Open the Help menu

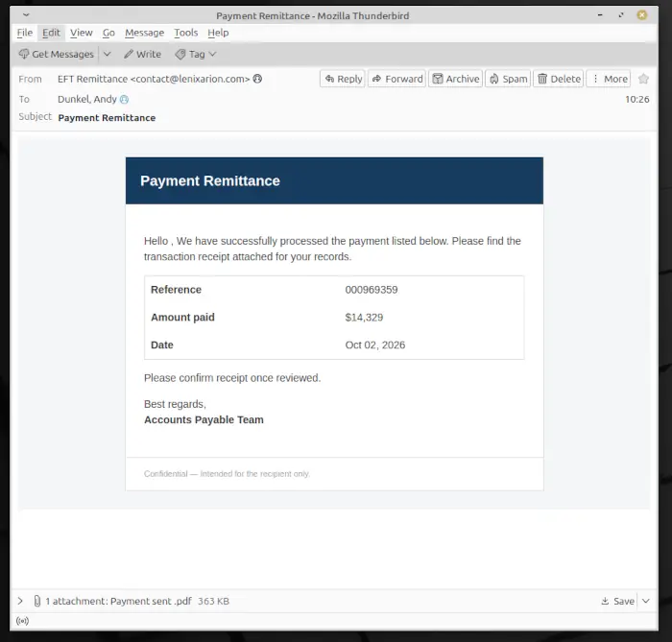pos(218,33)
